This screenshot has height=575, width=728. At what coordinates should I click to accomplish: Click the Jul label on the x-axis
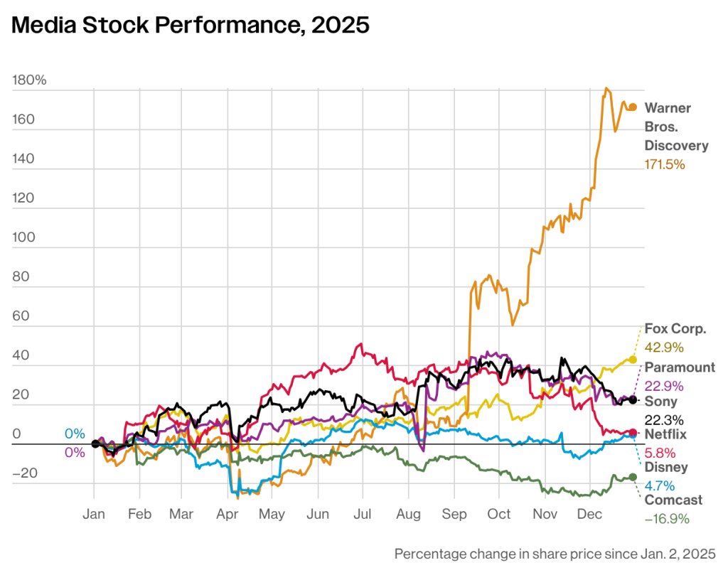click(x=362, y=514)
